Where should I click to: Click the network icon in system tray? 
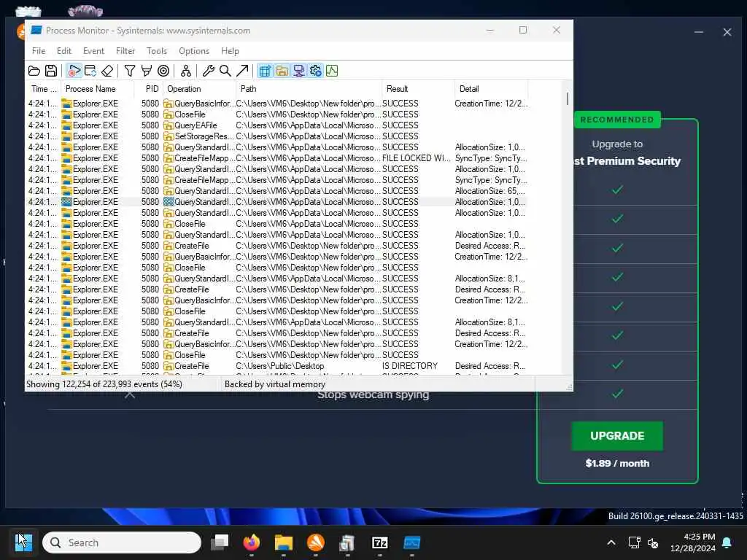coord(634,542)
